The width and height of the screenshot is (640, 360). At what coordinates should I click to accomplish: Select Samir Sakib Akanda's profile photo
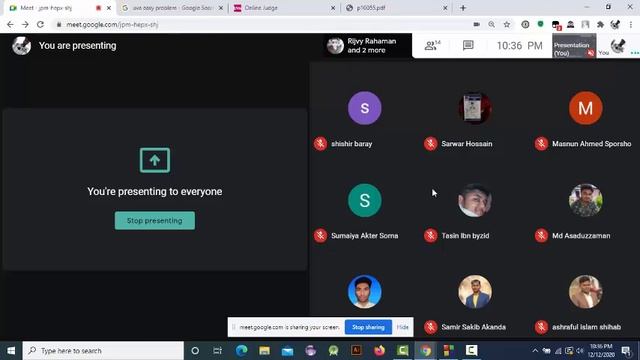click(475, 291)
